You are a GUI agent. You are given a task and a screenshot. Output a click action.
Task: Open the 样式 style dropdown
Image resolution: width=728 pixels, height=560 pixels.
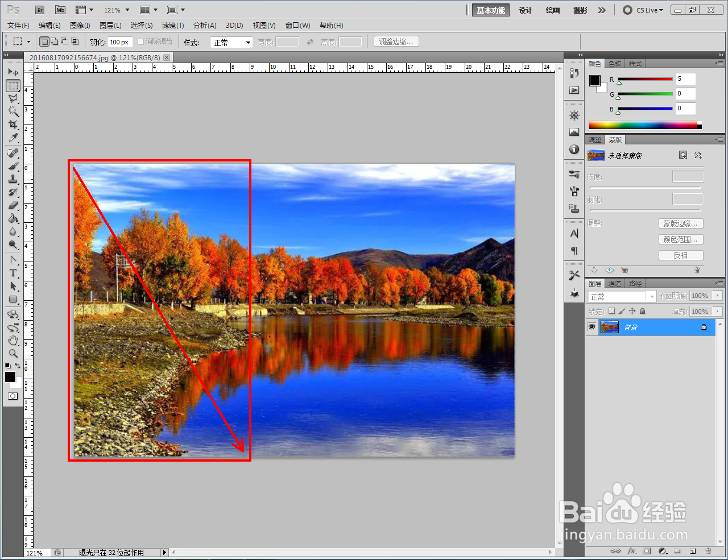[x=231, y=42]
